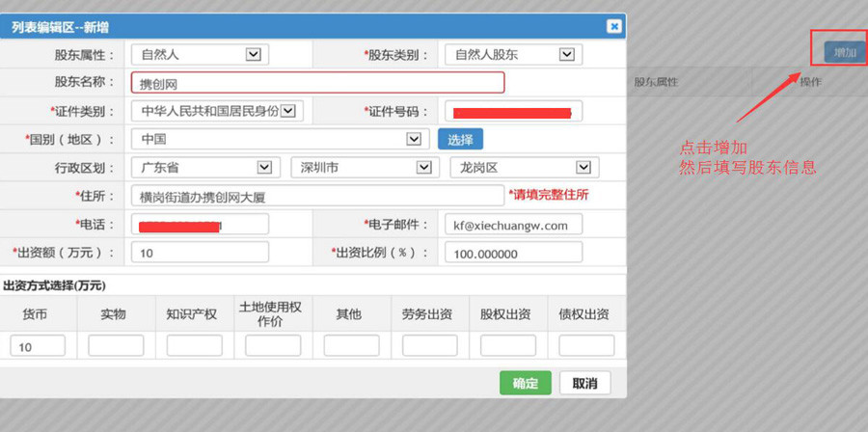Click the blue 选择 button
This screenshot has width=868, height=432.
pos(460,139)
